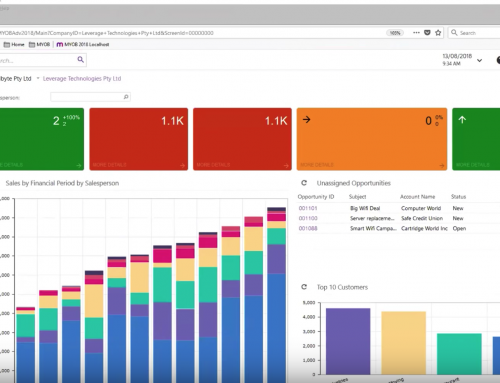Click the purple search magnifier icon in app header
Viewport: 500px width, 383px height.
coord(80,60)
